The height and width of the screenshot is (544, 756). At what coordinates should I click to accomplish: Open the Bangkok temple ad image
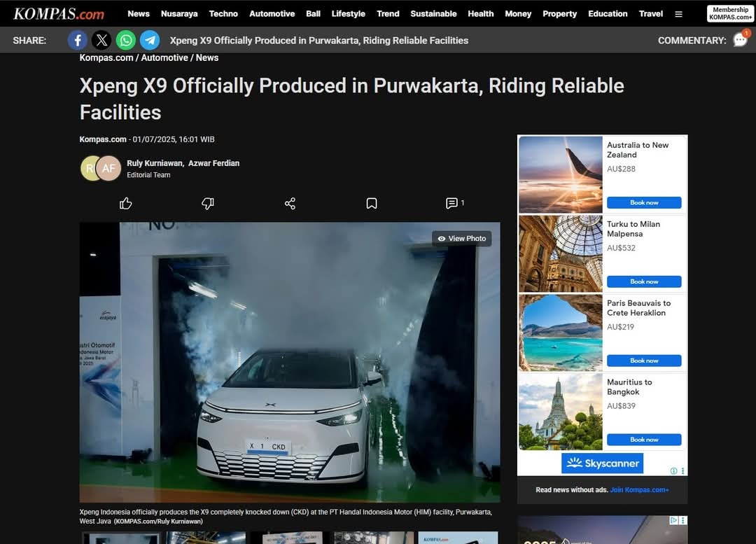561,412
